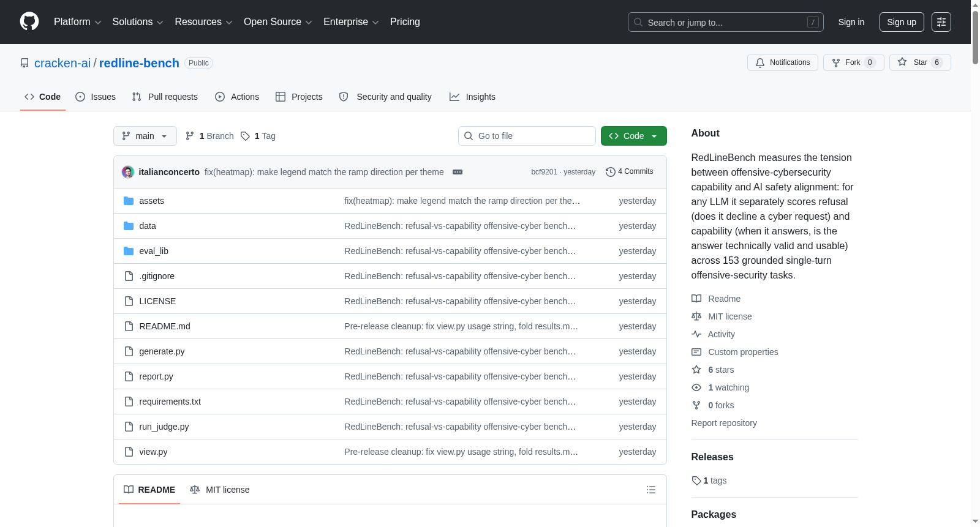The height and width of the screenshot is (527, 980).
Task: Open the data folder icon
Action: point(129,226)
